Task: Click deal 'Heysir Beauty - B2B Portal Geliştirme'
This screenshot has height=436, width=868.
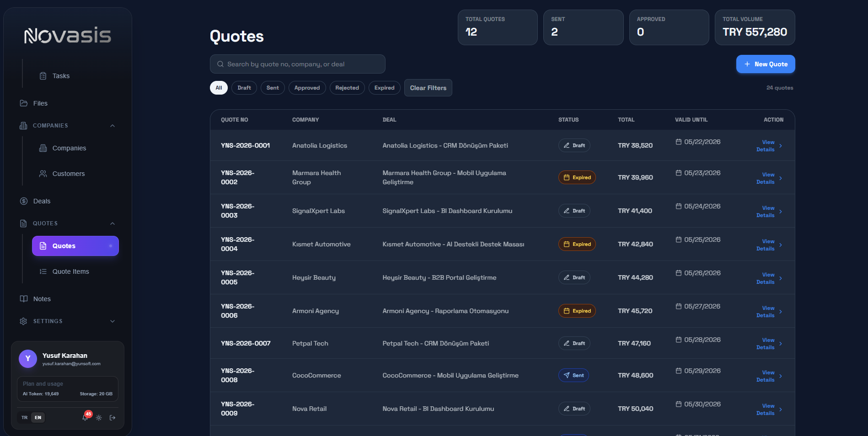Action: click(439, 277)
